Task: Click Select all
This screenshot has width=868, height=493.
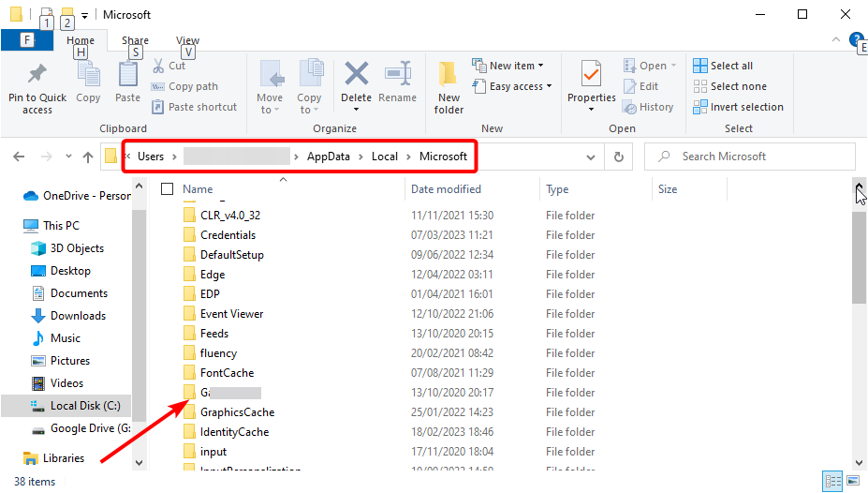Action: (x=723, y=66)
